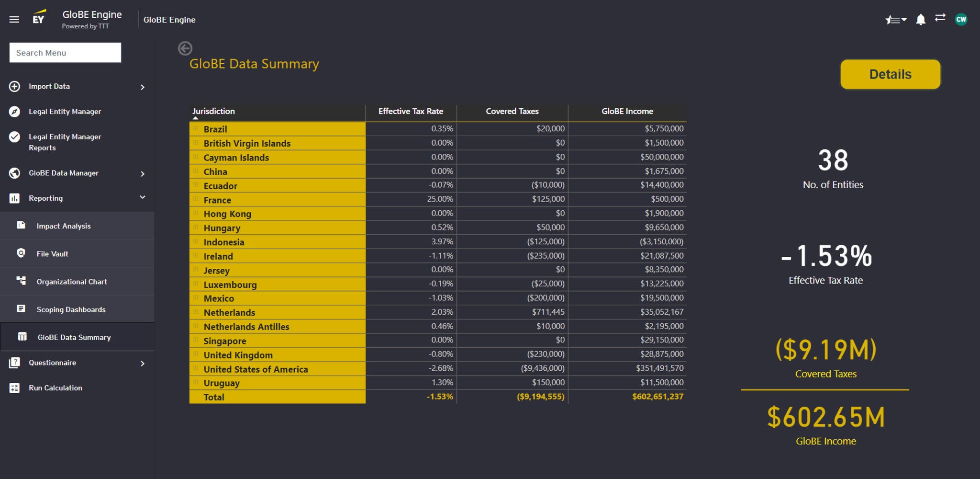Screen dimensions: 980x479
Task: Expand the Brazil jurisdiction row
Action: click(196, 129)
